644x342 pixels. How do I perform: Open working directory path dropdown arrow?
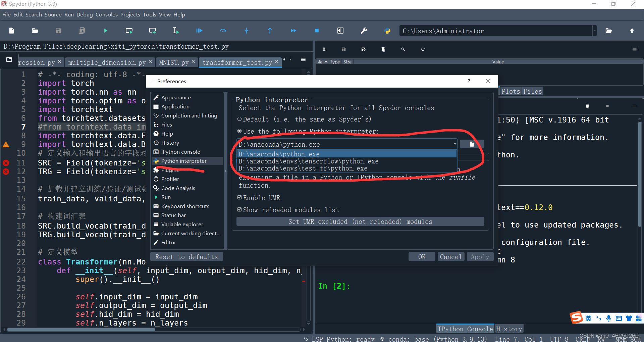[x=594, y=31]
